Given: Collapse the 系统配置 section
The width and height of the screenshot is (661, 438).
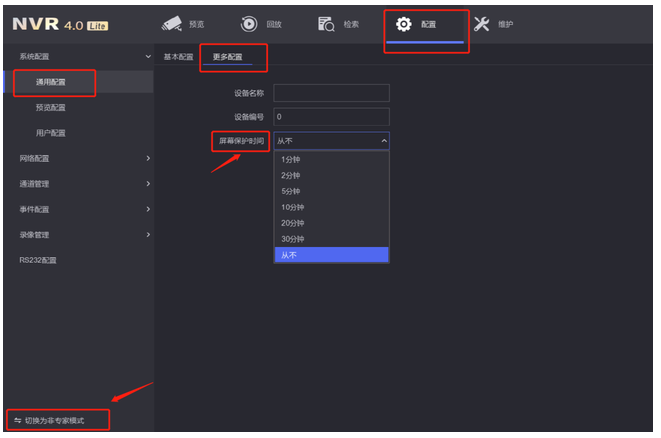Looking at the screenshot, I should pos(148,57).
